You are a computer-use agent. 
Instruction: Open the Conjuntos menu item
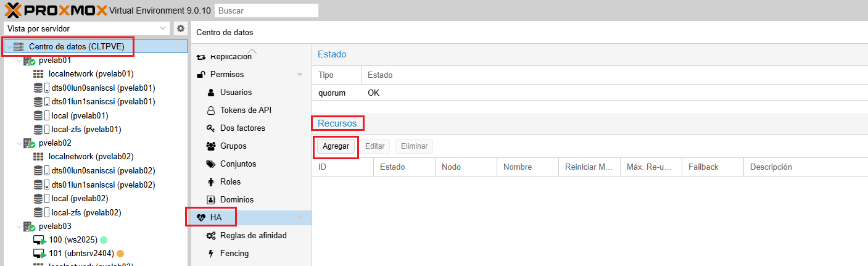point(252,164)
